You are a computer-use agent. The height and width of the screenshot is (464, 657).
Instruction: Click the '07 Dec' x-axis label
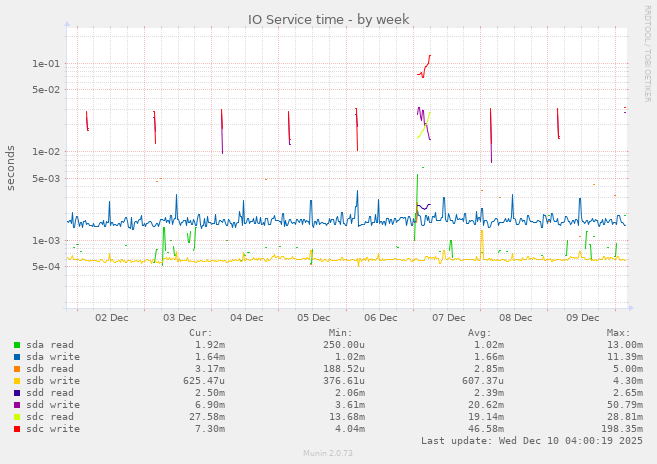pyautogui.click(x=449, y=318)
